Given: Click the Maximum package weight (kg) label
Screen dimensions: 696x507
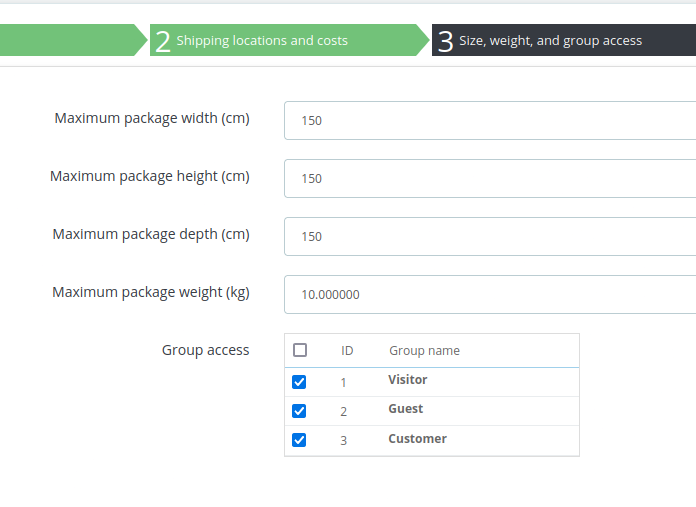Looking at the screenshot, I should (x=151, y=293).
